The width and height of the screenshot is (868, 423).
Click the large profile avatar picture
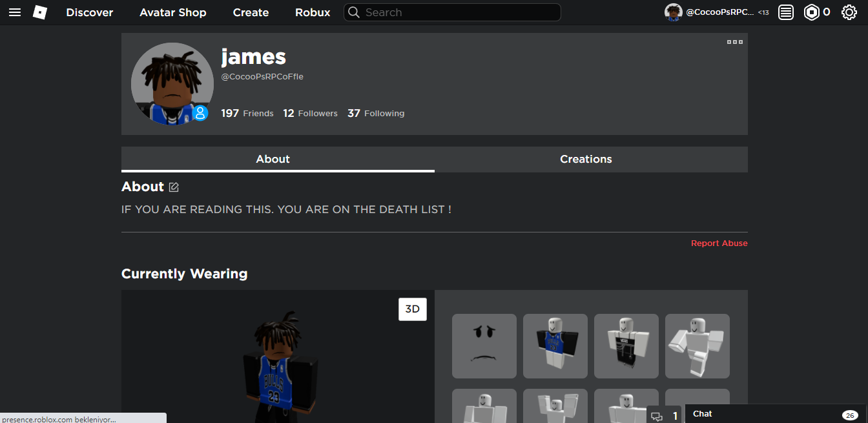[172, 84]
